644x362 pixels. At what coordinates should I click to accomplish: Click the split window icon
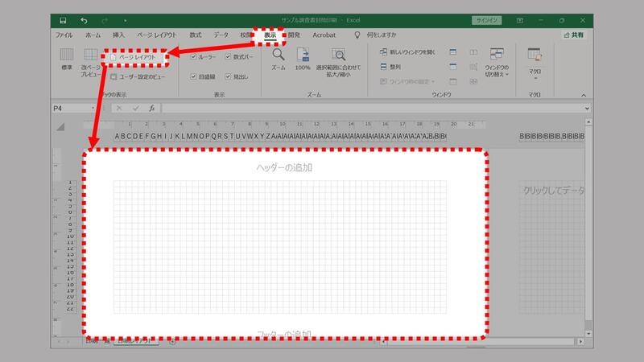tap(453, 52)
